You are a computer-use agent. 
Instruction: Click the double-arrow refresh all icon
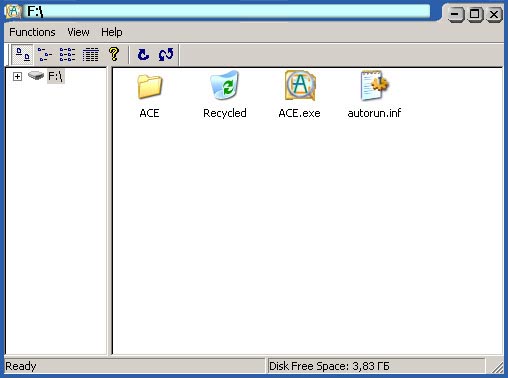click(x=166, y=54)
